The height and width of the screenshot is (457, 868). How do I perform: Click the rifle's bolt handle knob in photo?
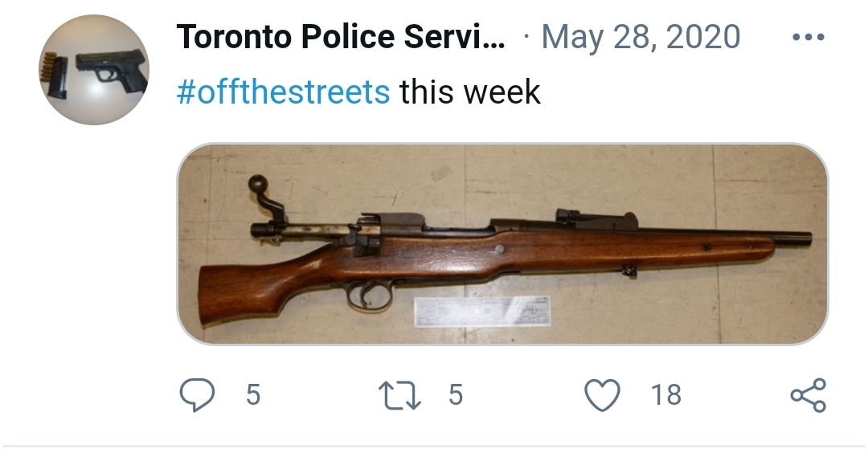pyautogui.click(x=258, y=184)
